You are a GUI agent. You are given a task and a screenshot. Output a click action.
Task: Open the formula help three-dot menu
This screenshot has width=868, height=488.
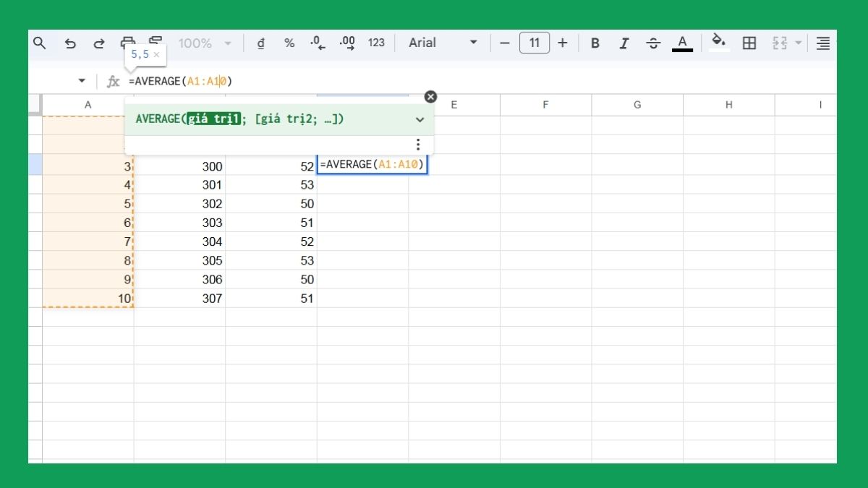(x=418, y=144)
